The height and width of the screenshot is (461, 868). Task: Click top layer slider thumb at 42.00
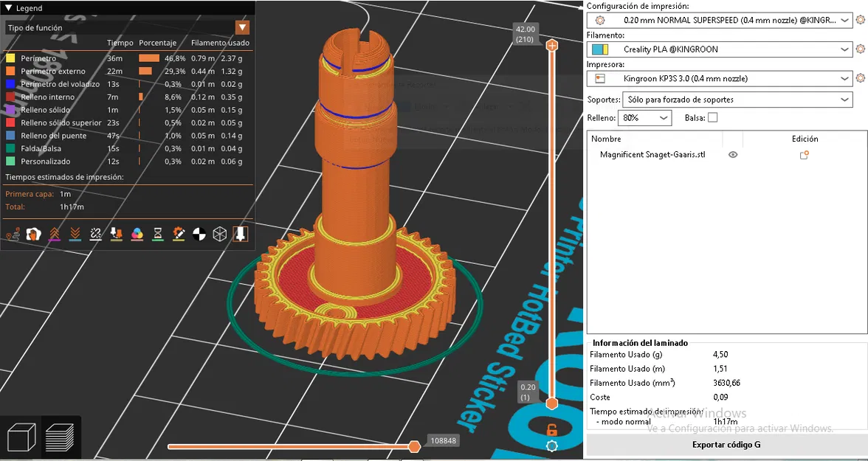[551, 46]
